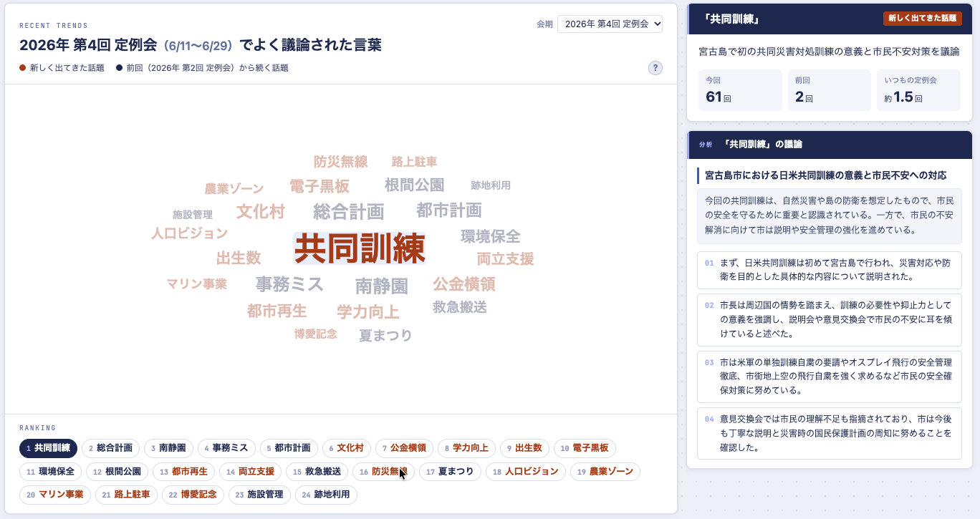Choose ranking chip 22 博愛記念
The width and height of the screenshot is (980, 519).
[193, 495]
